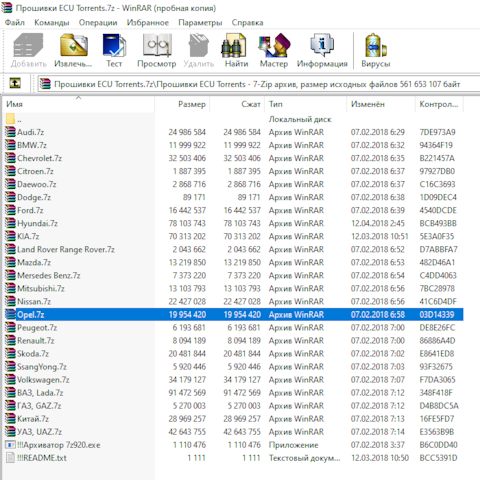The height and width of the screenshot is (480, 480).
Task: Click the archive icon in the address bar
Action: [45, 84]
